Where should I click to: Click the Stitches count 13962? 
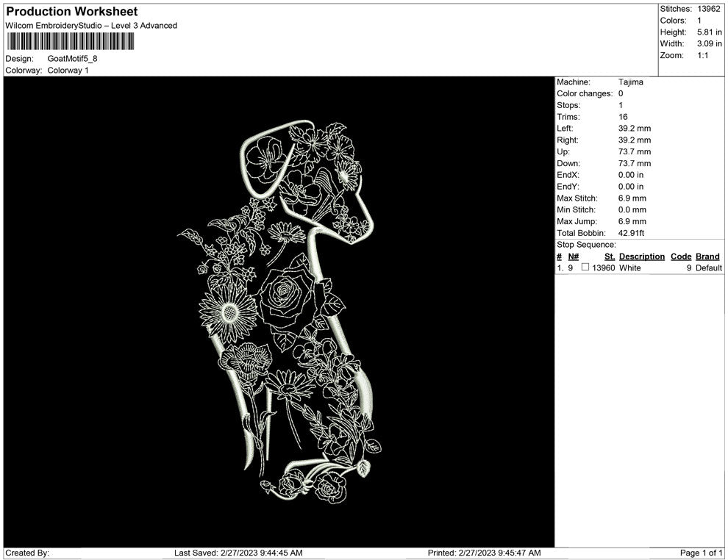710,9
